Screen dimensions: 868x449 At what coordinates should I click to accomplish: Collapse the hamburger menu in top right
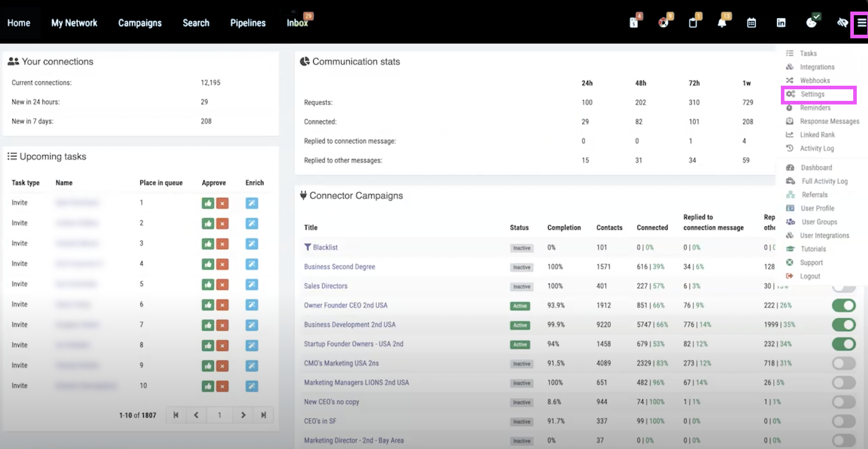[862, 23]
